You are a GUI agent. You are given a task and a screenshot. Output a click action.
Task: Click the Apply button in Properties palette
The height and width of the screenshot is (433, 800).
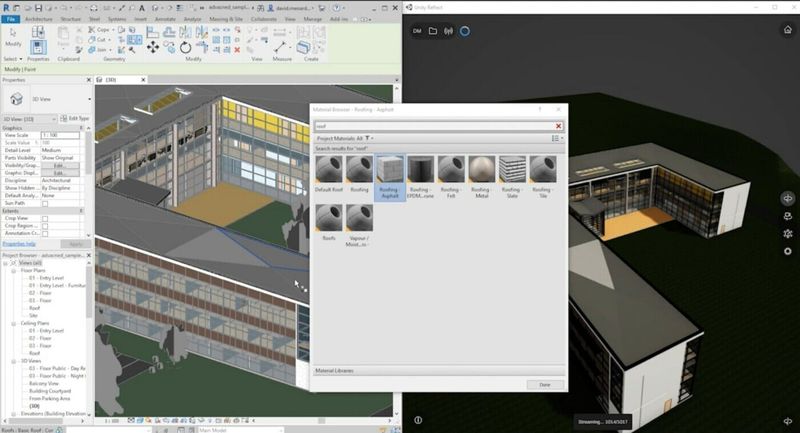pos(76,244)
